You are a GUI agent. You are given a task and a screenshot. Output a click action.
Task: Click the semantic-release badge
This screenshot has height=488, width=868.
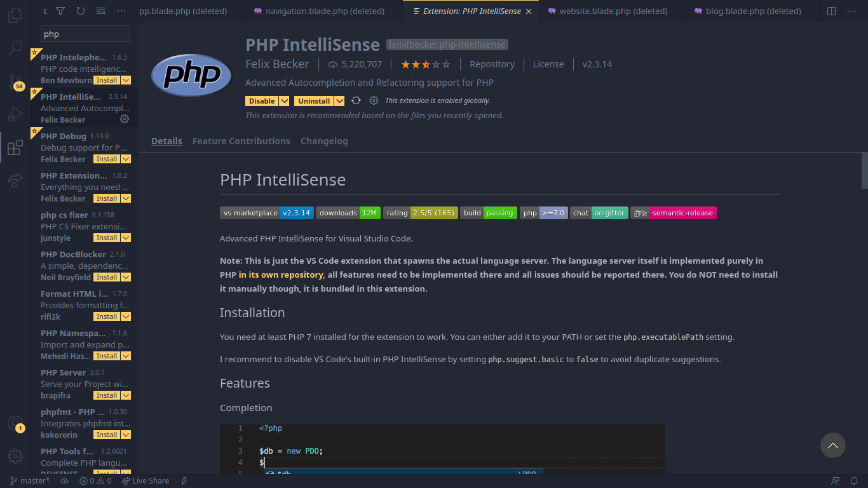674,213
